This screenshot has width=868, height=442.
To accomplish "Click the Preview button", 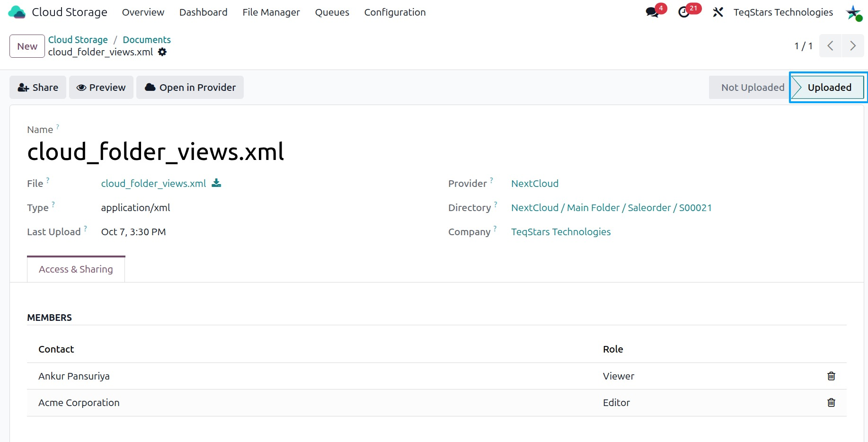I will [101, 88].
